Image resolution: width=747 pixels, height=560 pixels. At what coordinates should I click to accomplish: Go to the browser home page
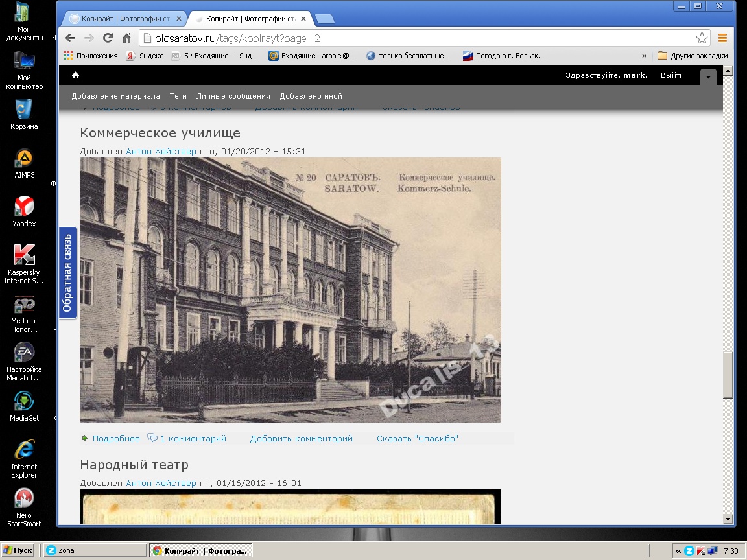click(127, 38)
